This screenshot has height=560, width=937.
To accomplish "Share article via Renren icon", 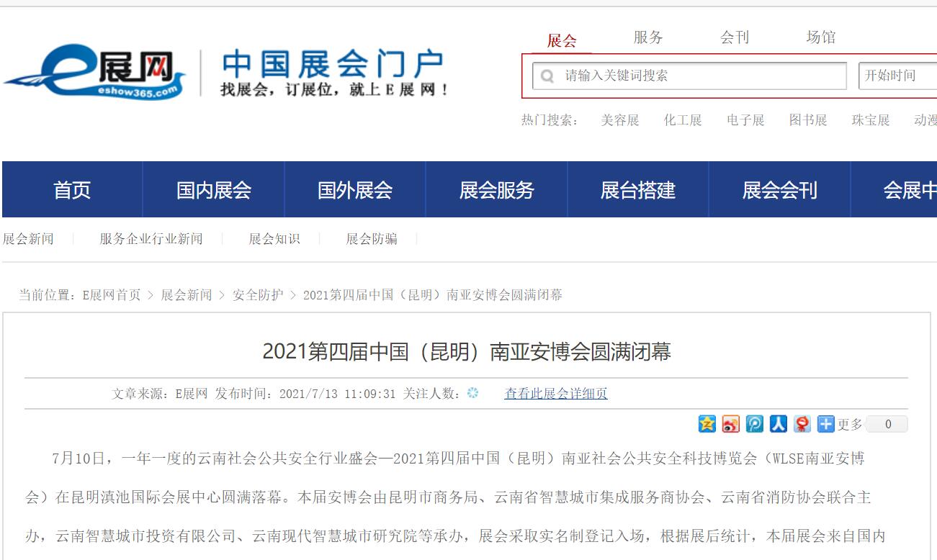I will click(x=778, y=424).
